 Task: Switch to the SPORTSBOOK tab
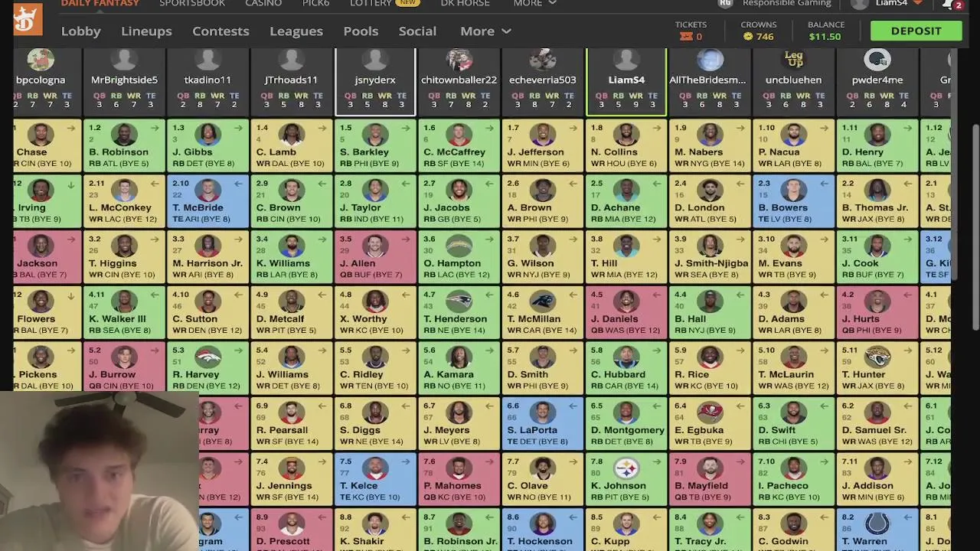[x=192, y=4]
